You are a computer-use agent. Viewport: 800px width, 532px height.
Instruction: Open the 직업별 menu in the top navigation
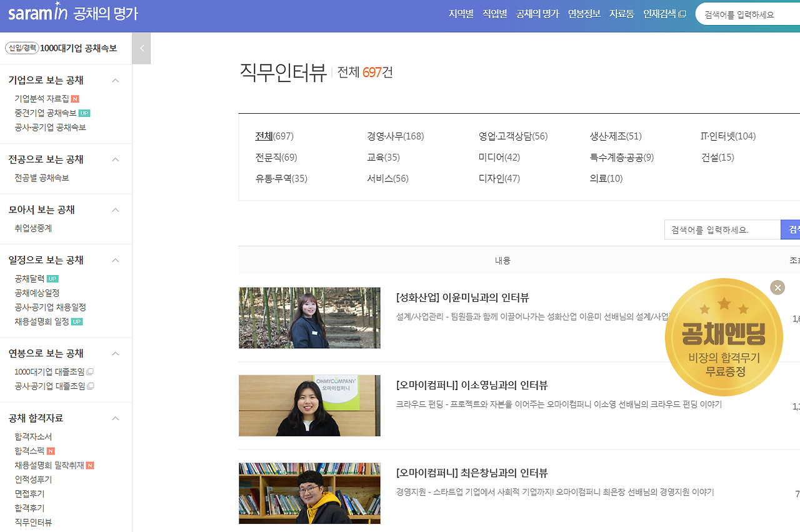coord(494,14)
